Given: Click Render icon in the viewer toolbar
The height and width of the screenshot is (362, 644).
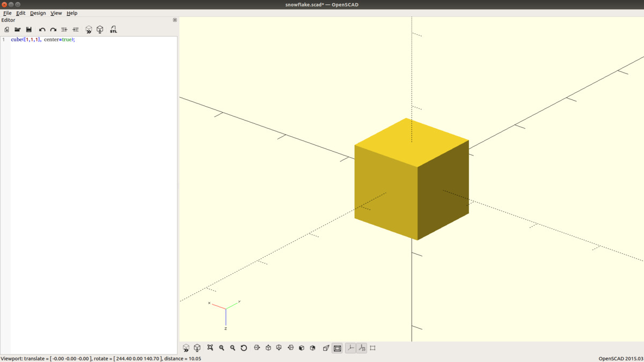Looking at the screenshot, I should pyautogui.click(x=197, y=348).
